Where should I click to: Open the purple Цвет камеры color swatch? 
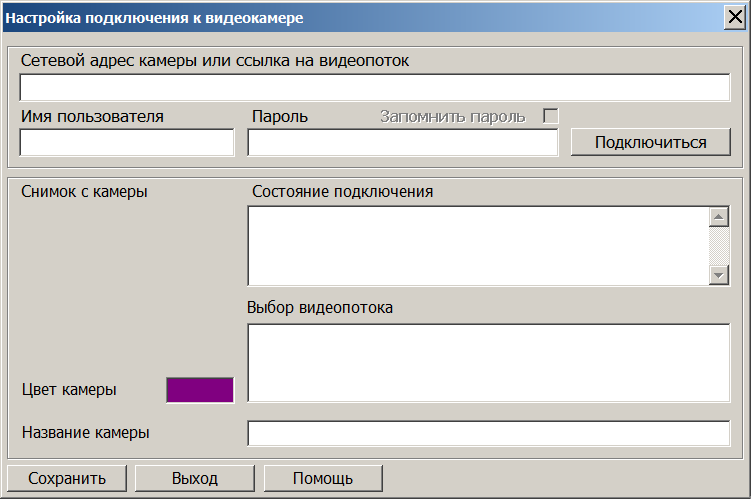[x=200, y=390]
